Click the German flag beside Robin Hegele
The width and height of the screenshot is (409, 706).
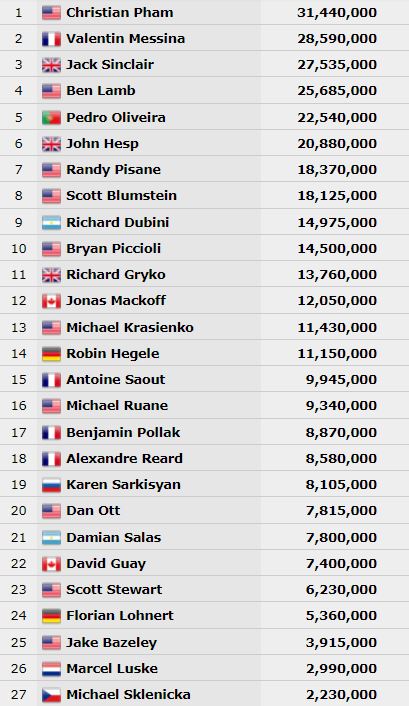(x=51, y=353)
